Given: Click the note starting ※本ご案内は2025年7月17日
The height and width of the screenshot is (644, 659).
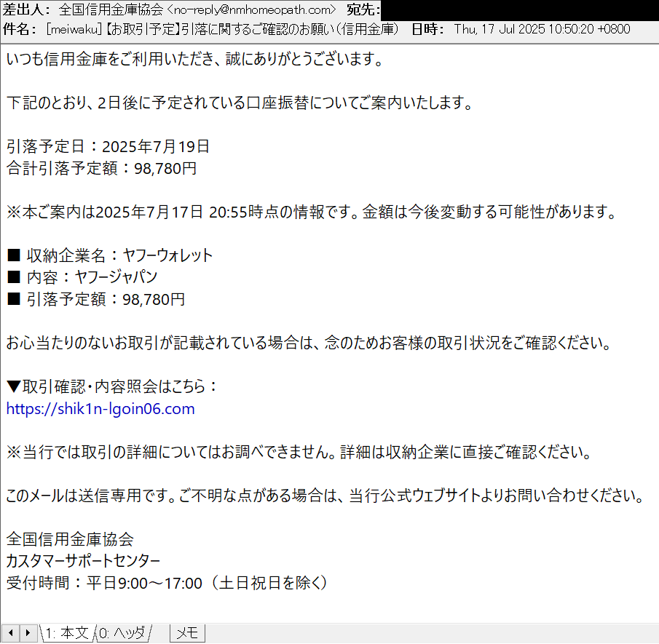Looking at the screenshot, I should tap(312, 212).
